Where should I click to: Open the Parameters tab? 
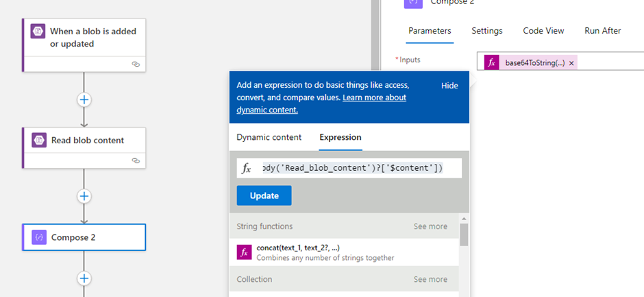(x=430, y=31)
